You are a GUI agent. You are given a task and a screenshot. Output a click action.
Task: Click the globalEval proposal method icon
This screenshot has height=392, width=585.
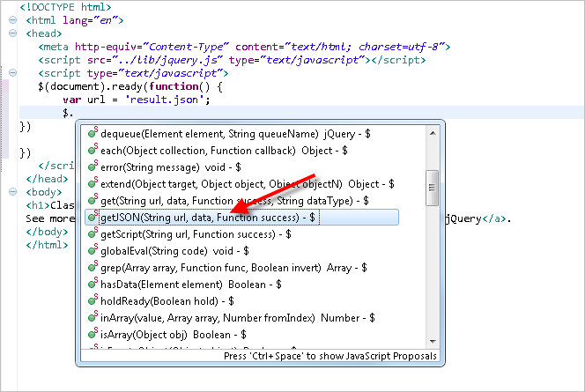pos(93,251)
